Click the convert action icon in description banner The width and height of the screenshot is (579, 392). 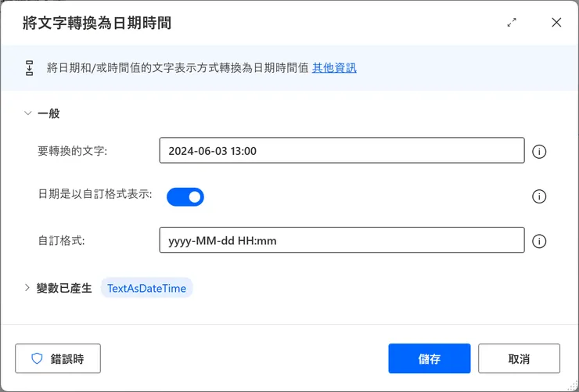click(30, 68)
